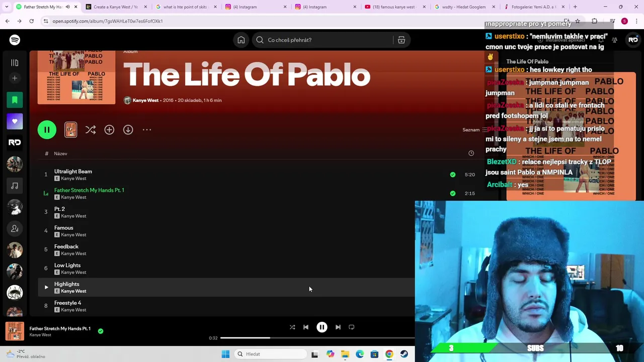Screen dimensions: 644x362
Task: Switch to Fotogalerie Yemi A.D. tab
Action: coord(533,7)
